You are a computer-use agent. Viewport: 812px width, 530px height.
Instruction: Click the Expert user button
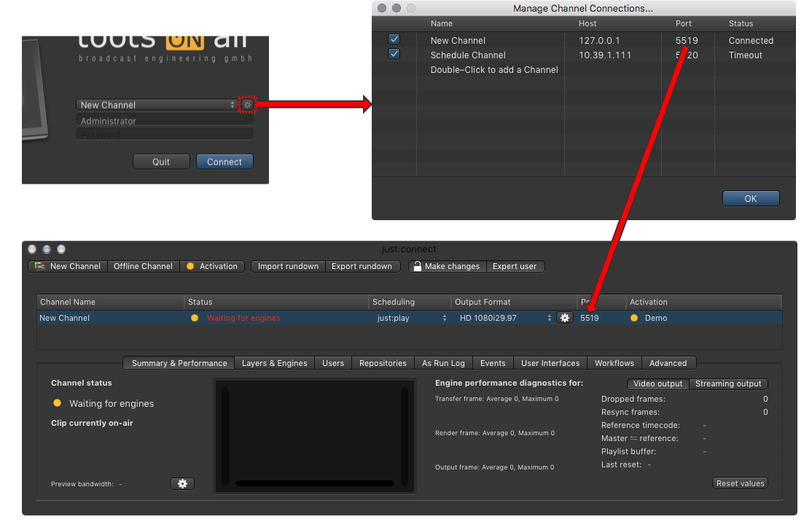[x=515, y=266]
